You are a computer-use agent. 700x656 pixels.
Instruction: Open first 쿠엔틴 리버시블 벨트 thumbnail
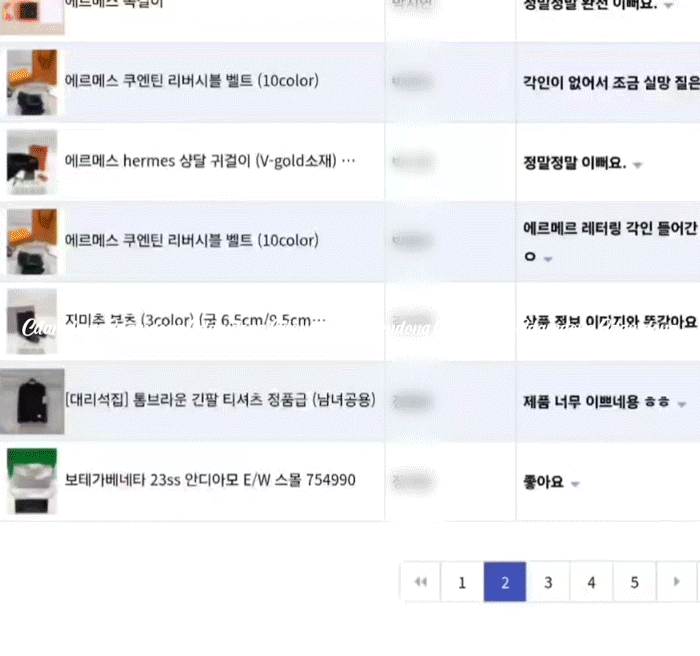(32, 83)
